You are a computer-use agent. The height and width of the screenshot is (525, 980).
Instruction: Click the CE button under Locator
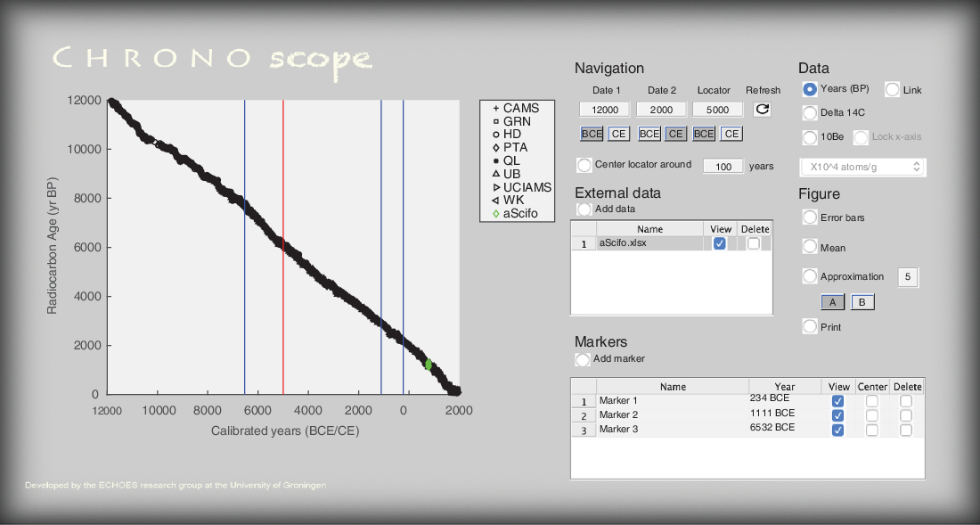tap(731, 134)
